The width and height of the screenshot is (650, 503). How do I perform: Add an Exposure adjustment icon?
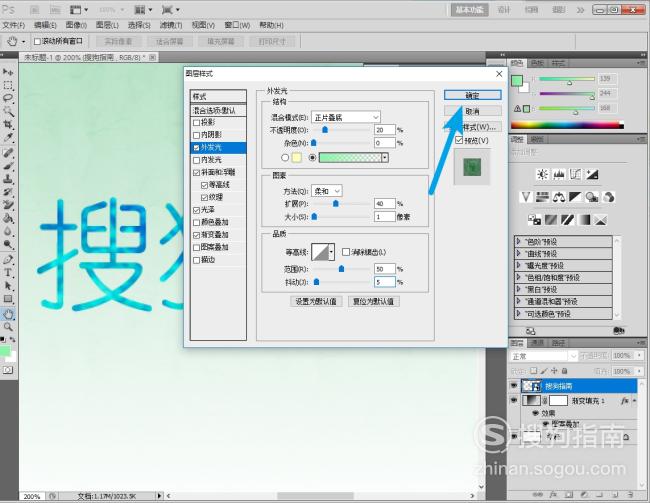(592, 174)
